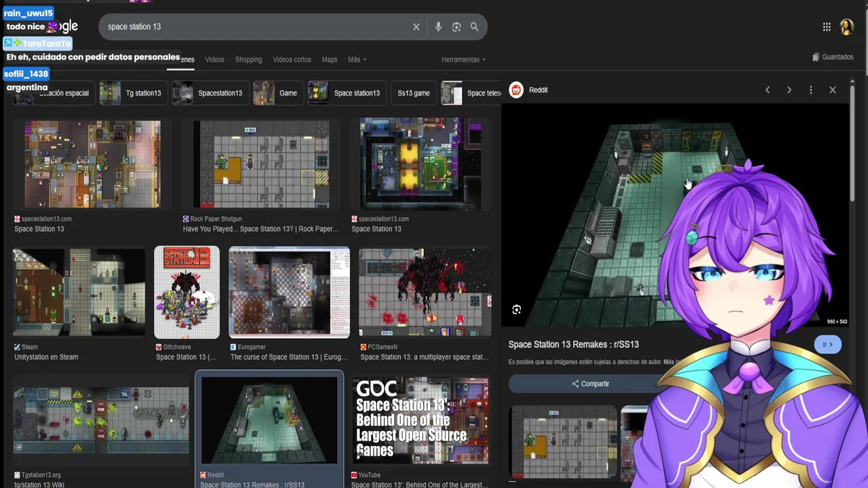Close the image preview panel

point(833,90)
